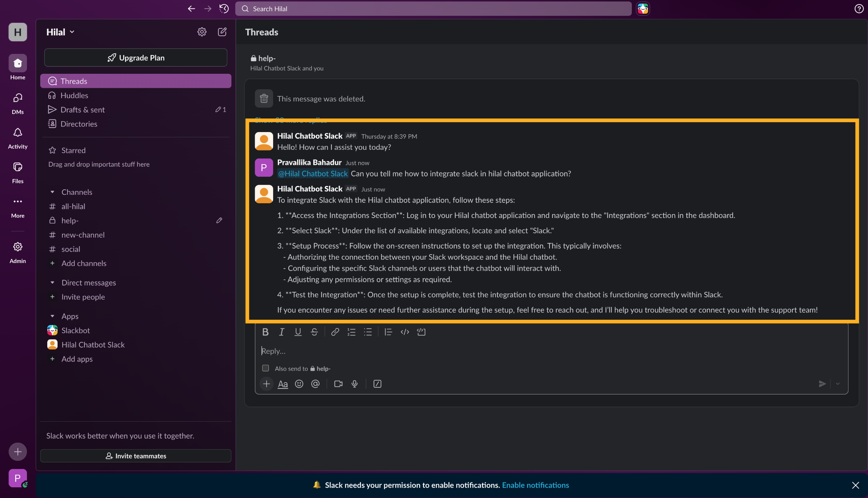Viewport: 868px width, 498px height.
Task: Enable the Also send to help- checkbox
Action: [265, 368]
